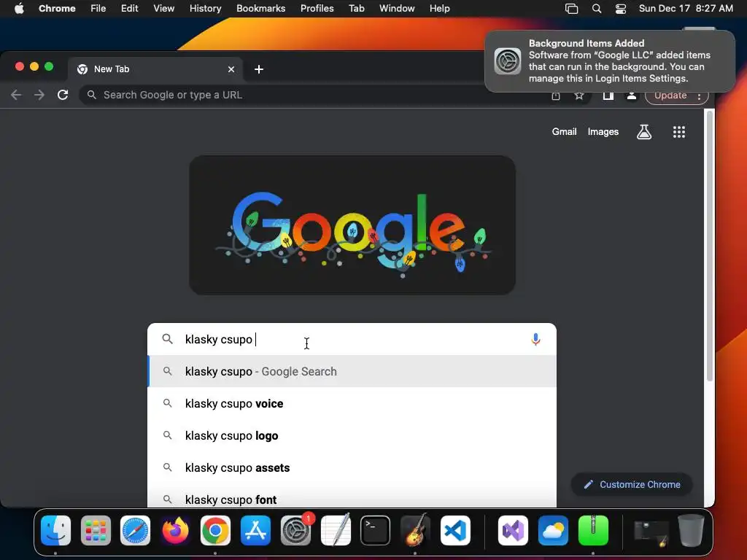Open TextEdit from the Dock
Viewport: 747px width, 560px height.
point(336,531)
